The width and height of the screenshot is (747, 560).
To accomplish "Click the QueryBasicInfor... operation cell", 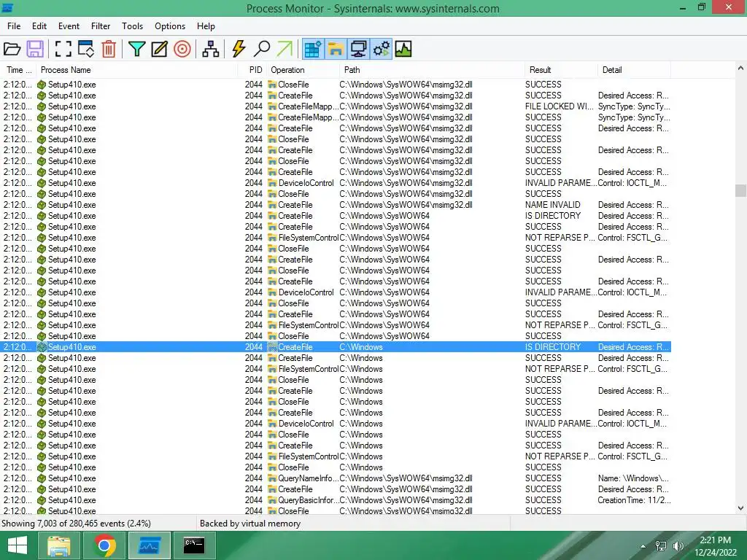I will [309, 500].
